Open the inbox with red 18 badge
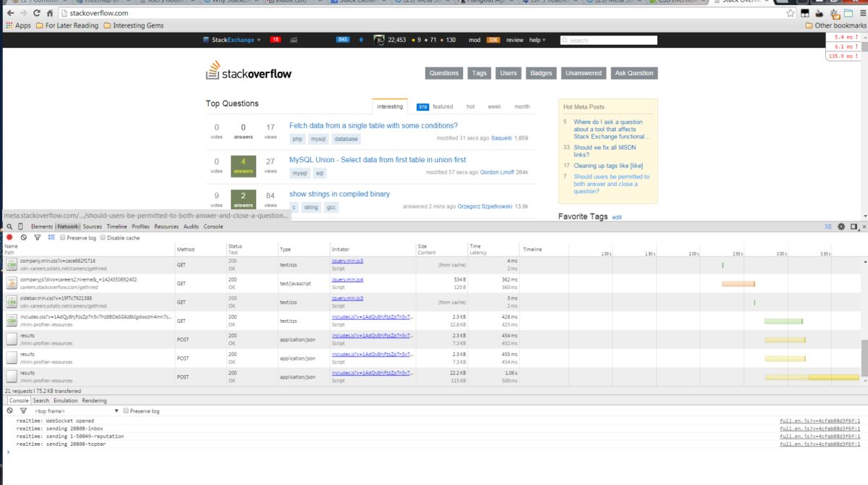Image resolution: width=868 pixels, height=485 pixels. click(x=276, y=40)
